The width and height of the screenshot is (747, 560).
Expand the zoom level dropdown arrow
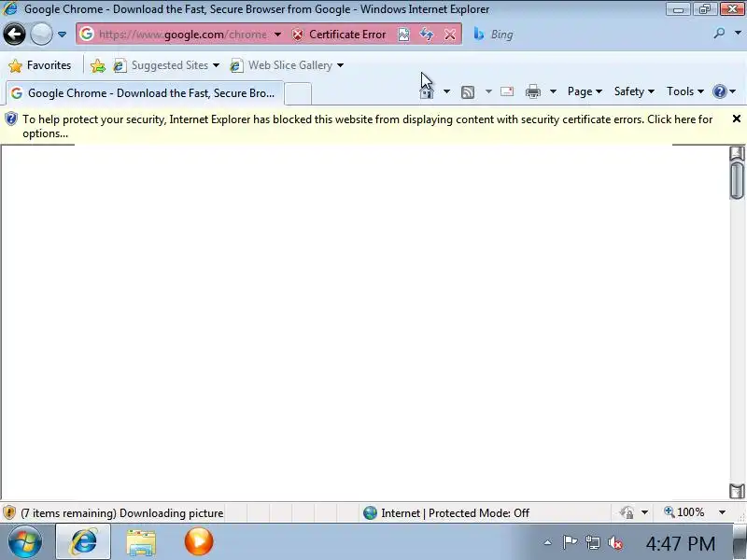pos(722,512)
